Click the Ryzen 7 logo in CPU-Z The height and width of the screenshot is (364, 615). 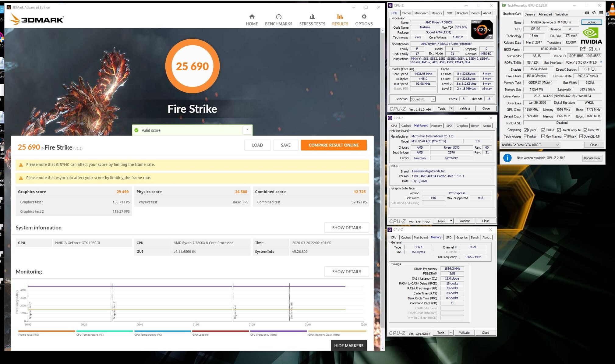click(x=482, y=30)
